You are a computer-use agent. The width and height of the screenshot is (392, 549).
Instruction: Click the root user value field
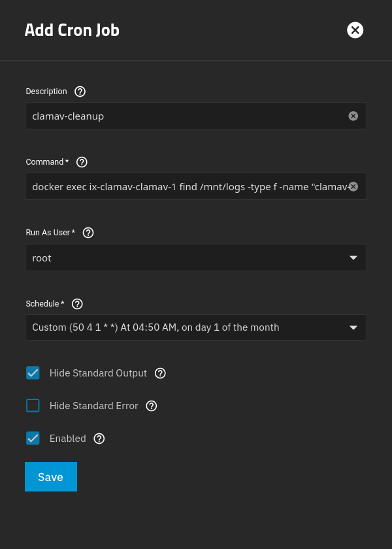[x=183, y=258]
